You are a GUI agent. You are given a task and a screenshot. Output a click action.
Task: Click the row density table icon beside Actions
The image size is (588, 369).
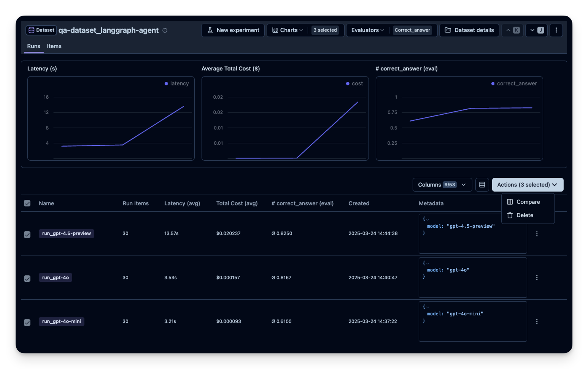[482, 184]
